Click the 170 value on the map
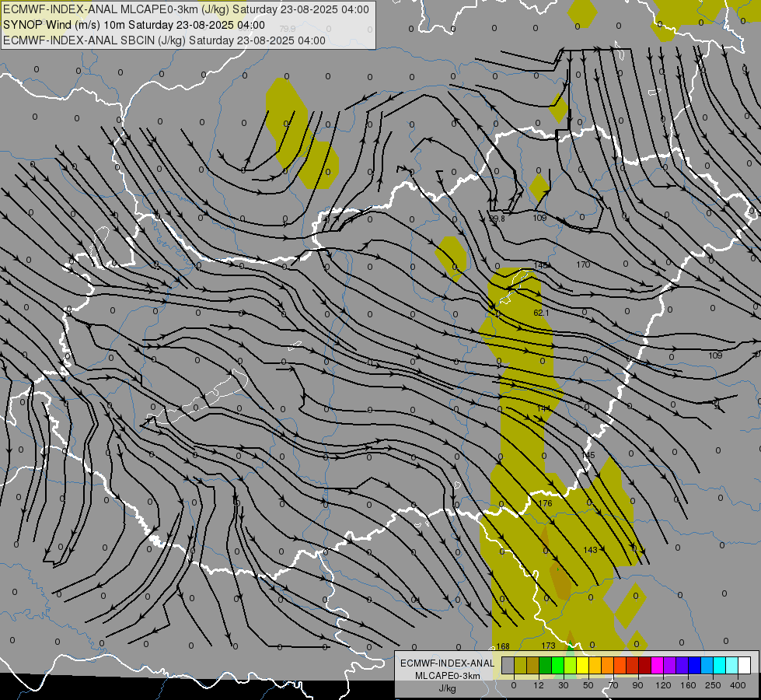 click(x=583, y=264)
